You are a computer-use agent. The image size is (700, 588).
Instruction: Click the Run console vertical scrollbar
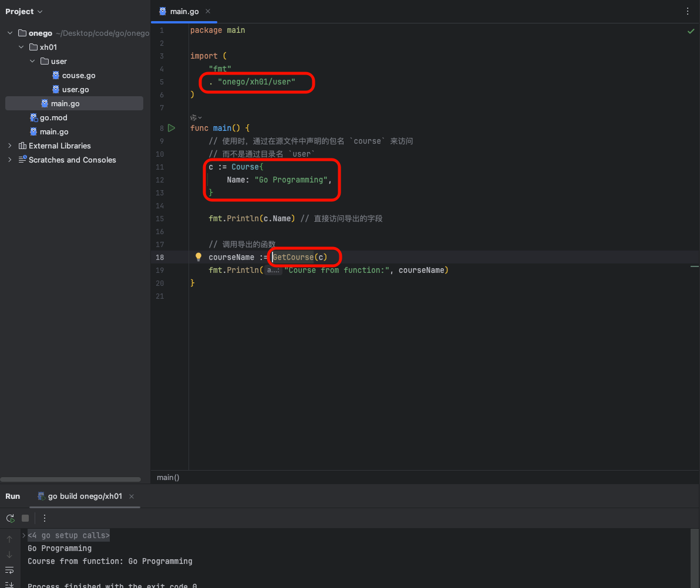(694, 558)
